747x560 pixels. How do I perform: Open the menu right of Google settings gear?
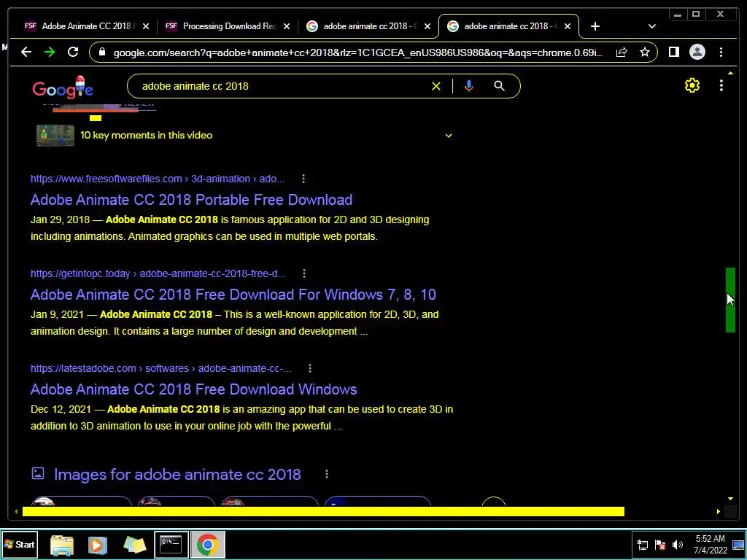(721, 86)
